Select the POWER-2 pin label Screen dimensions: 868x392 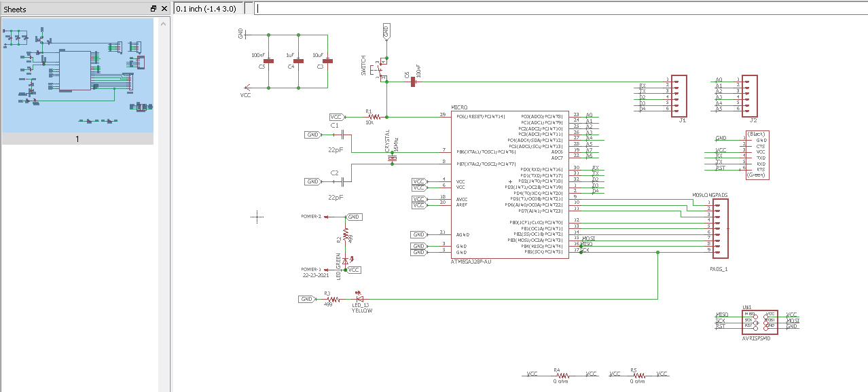click(x=311, y=216)
